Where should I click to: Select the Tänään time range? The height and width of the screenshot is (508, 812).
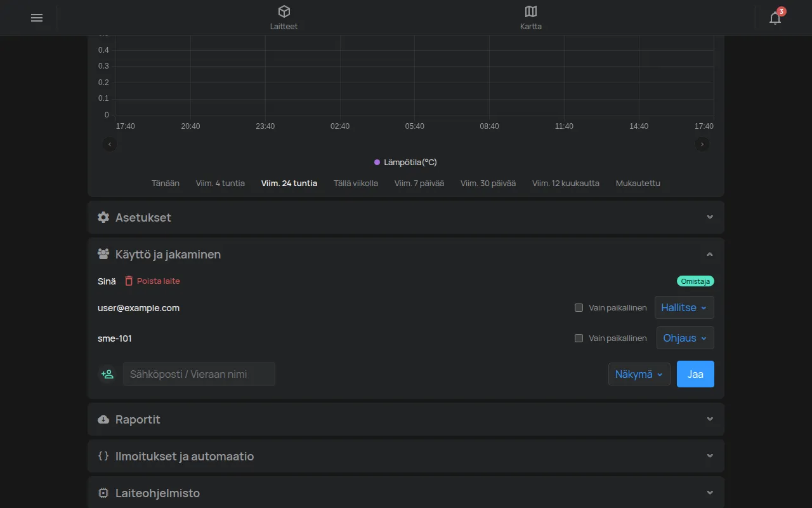pyautogui.click(x=166, y=184)
